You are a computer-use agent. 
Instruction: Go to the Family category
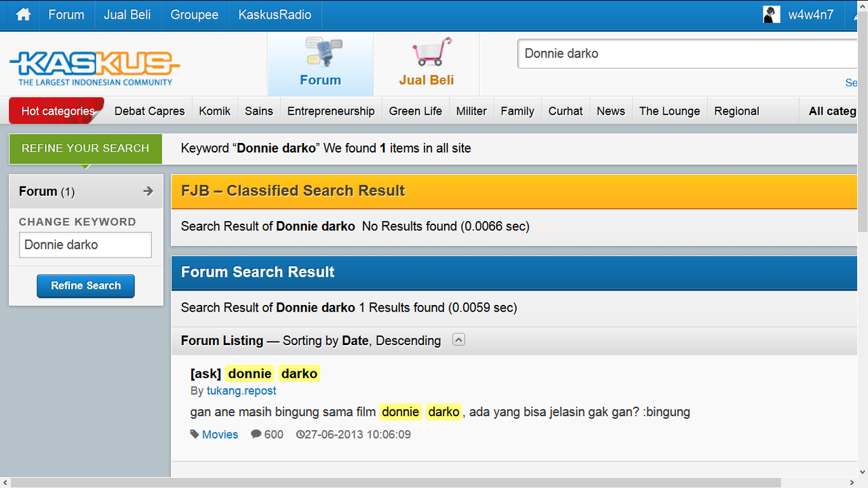pyautogui.click(x=517, y=111)
